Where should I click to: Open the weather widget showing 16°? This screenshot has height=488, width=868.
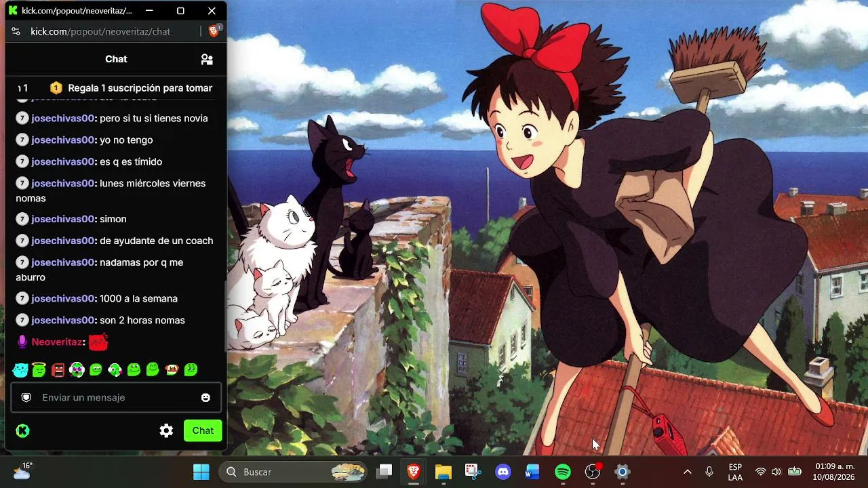22,471
